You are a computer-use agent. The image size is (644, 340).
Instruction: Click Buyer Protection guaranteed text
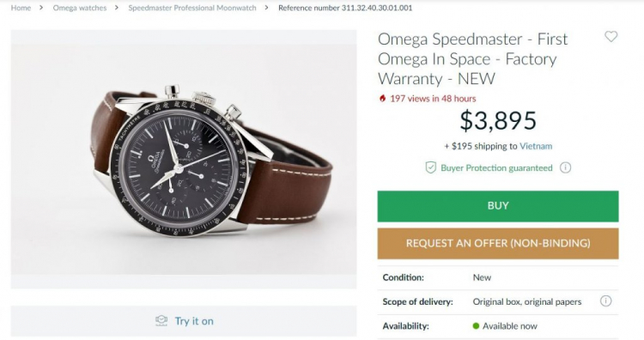click(x=496, y=168)
